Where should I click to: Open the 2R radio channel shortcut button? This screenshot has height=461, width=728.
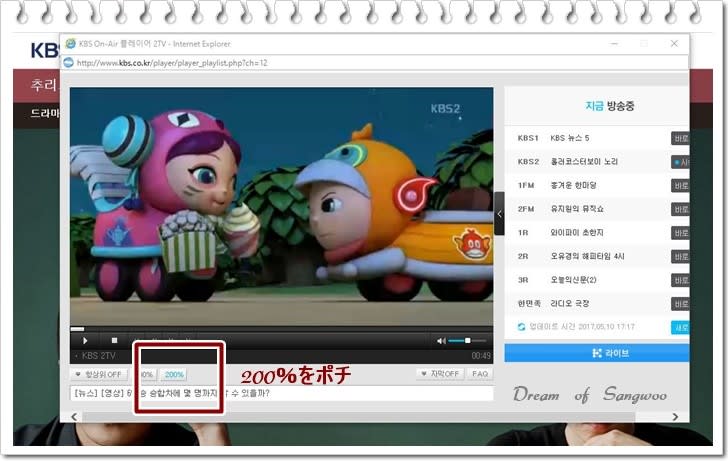(x=681, y=257)
